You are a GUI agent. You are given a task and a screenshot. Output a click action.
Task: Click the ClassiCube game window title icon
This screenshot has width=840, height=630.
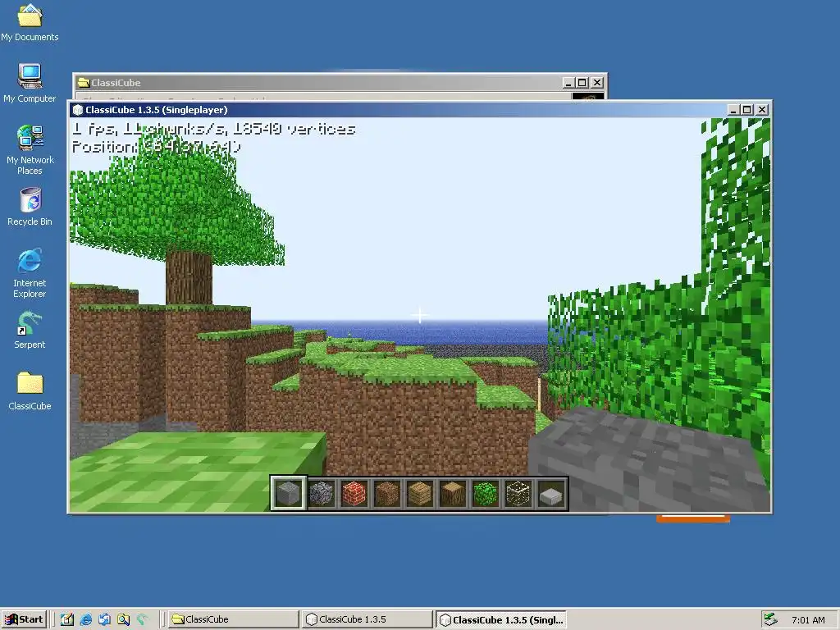tap(78, 110)
